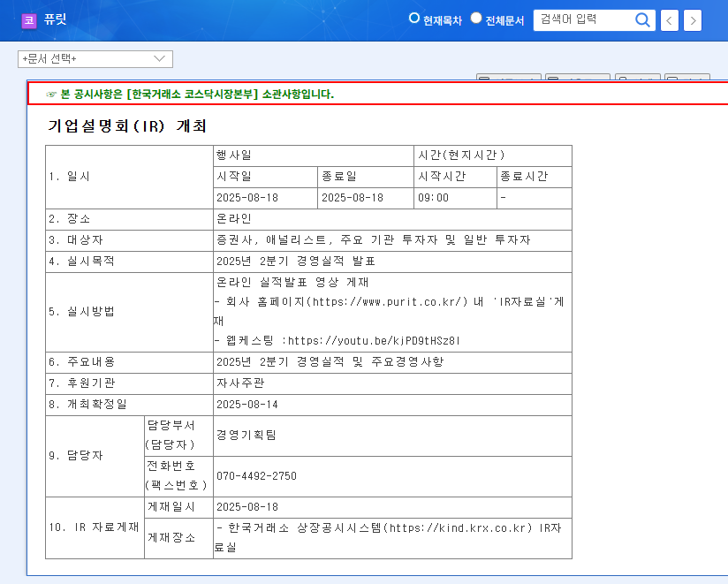This screenshot has width=728, height=584.
Task: Select the 전체문서 radio button
Action: click(x=475, y=17)
